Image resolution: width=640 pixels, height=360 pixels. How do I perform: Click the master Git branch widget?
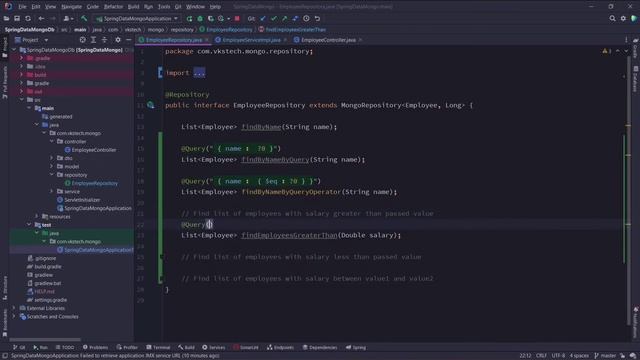tap(605, 356)
